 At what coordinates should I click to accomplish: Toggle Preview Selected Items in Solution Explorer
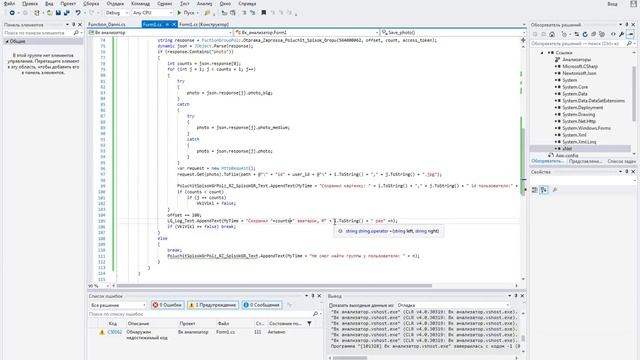click(x=631, y=34)
